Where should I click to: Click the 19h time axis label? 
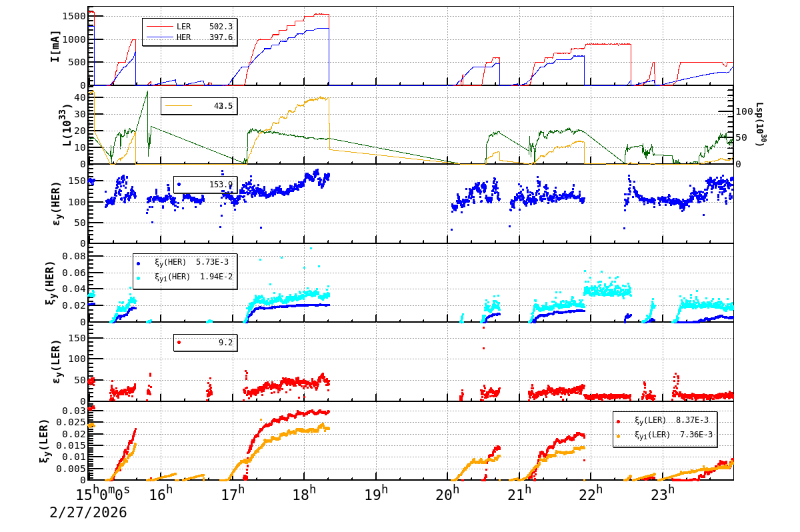tap(376, 494)
